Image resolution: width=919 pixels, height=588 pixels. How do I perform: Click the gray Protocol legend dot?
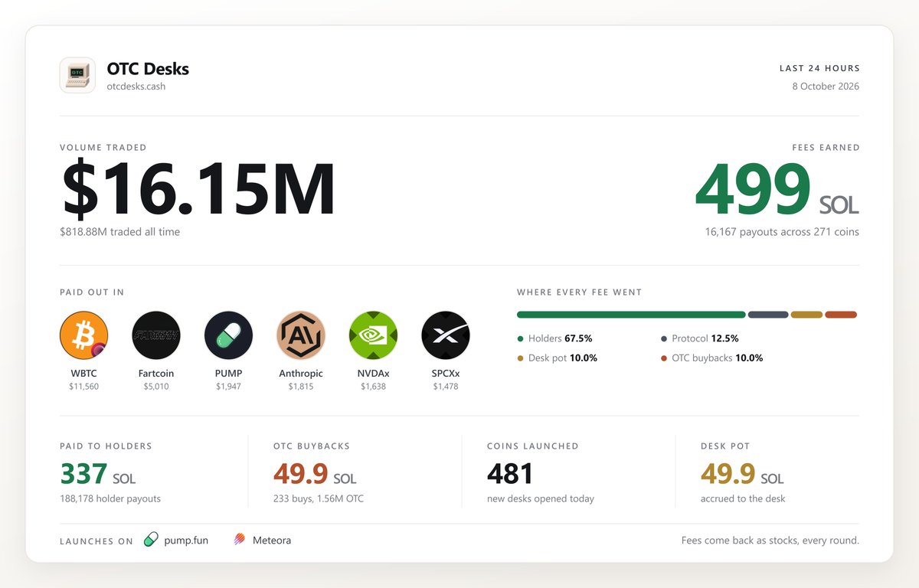(x=664, y=338)
